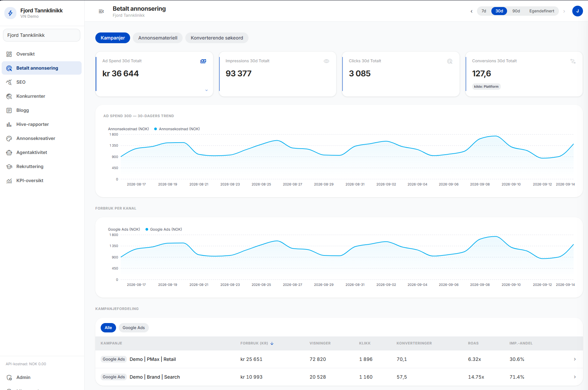Switch to the Annonsemateriell tab
The width and height of the screenshot is (588, 390).
click(158, 38)
